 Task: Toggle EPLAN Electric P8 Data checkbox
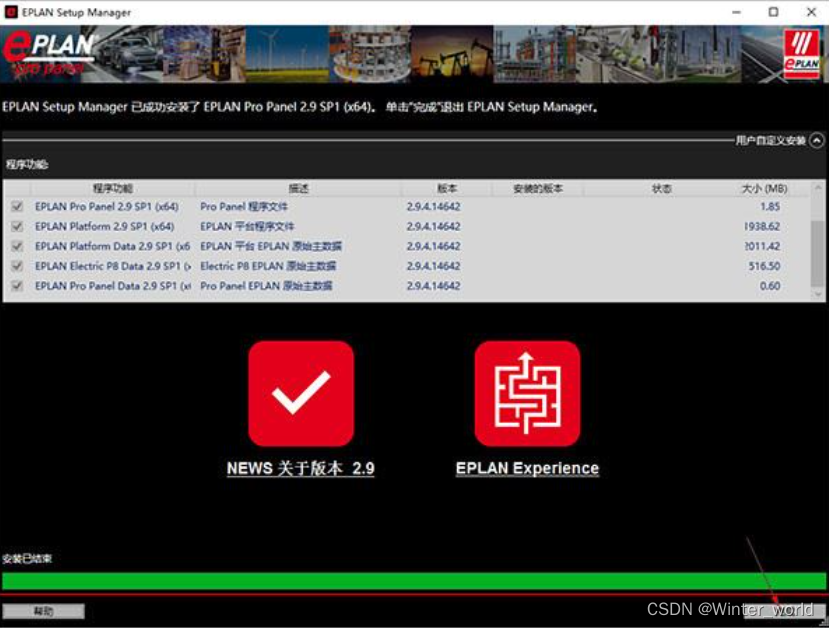(x=17, y=266)
